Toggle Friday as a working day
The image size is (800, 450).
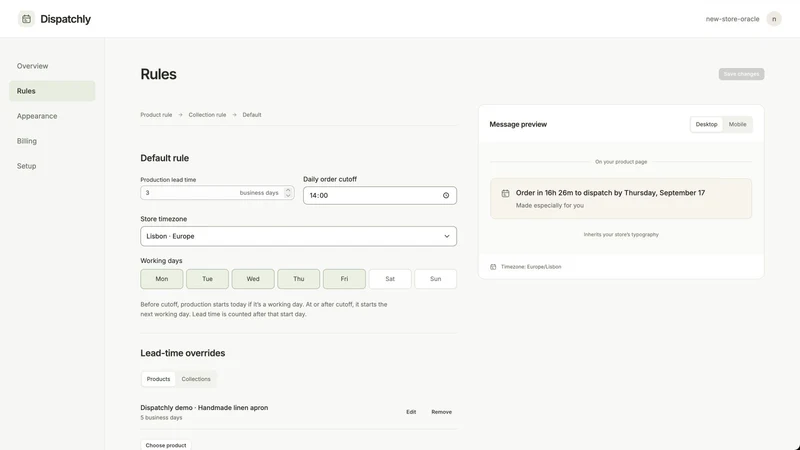[344, 279]
